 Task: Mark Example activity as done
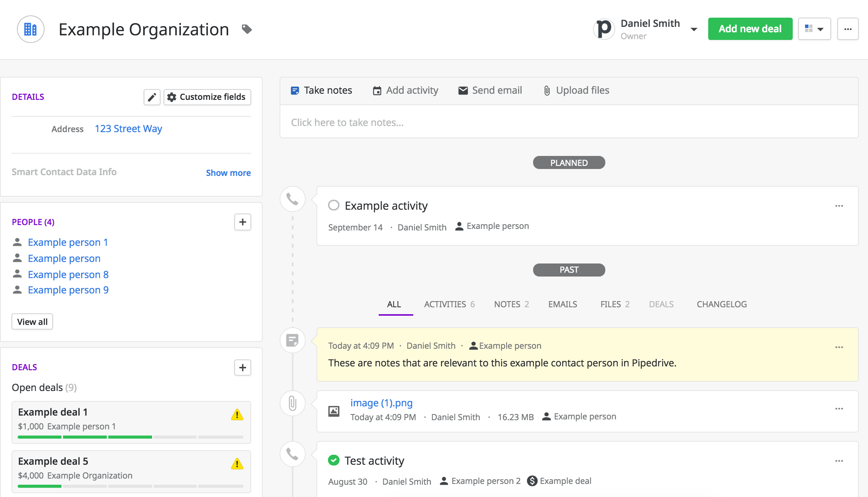334,205
